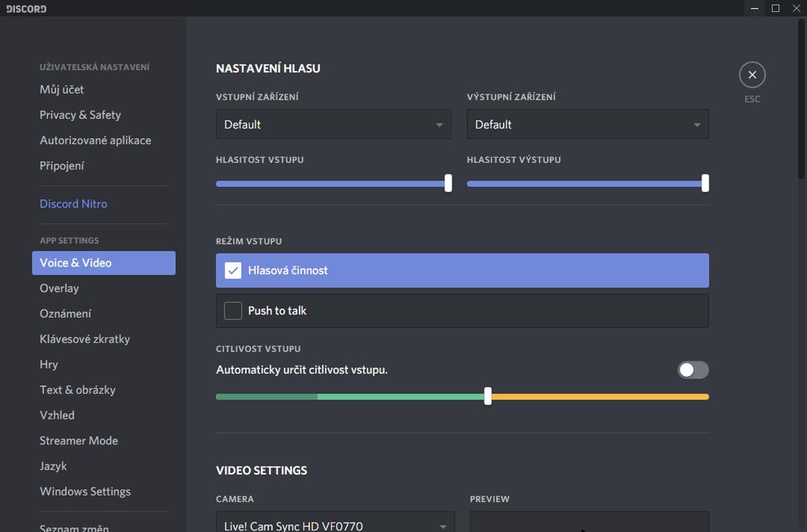Click the Hlasitost výstupu slider handle
This screenshot has width=807, height=532.
[705, 183]
